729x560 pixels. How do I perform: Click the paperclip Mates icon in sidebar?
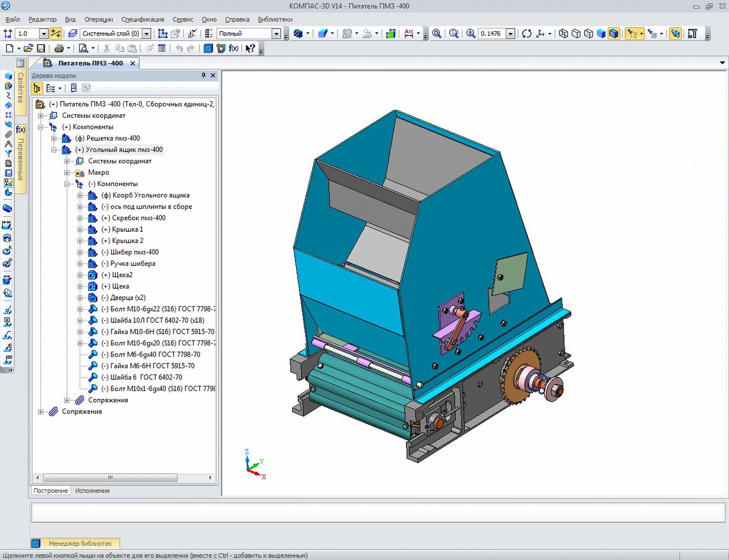tap(8, 134)
